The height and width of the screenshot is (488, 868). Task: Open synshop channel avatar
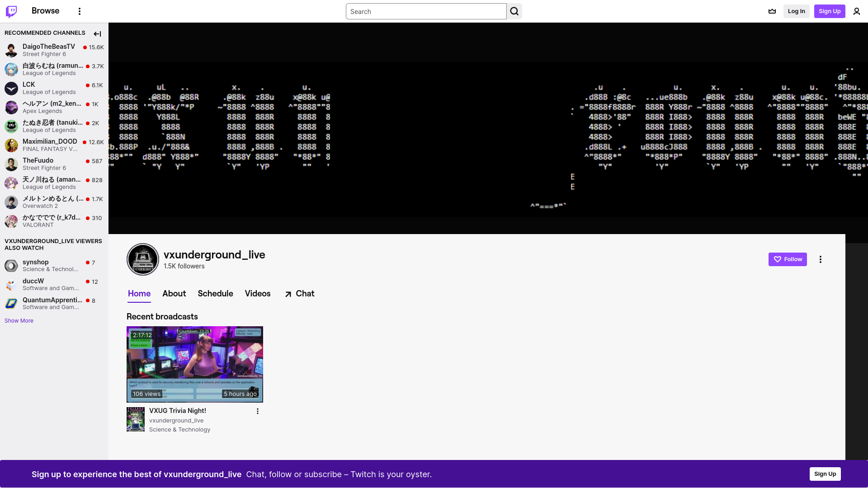(11, 266)
